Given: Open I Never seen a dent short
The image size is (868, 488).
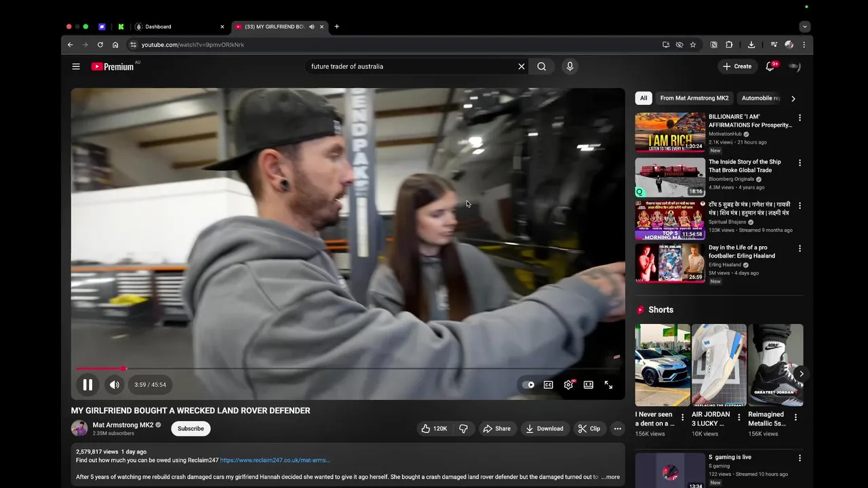Looking at the screenshot, I should point(663,366).
